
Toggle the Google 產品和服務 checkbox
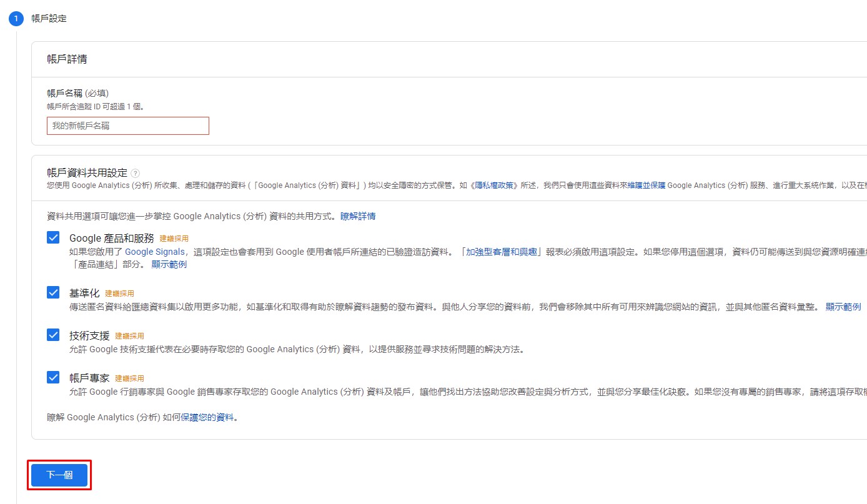53,238
